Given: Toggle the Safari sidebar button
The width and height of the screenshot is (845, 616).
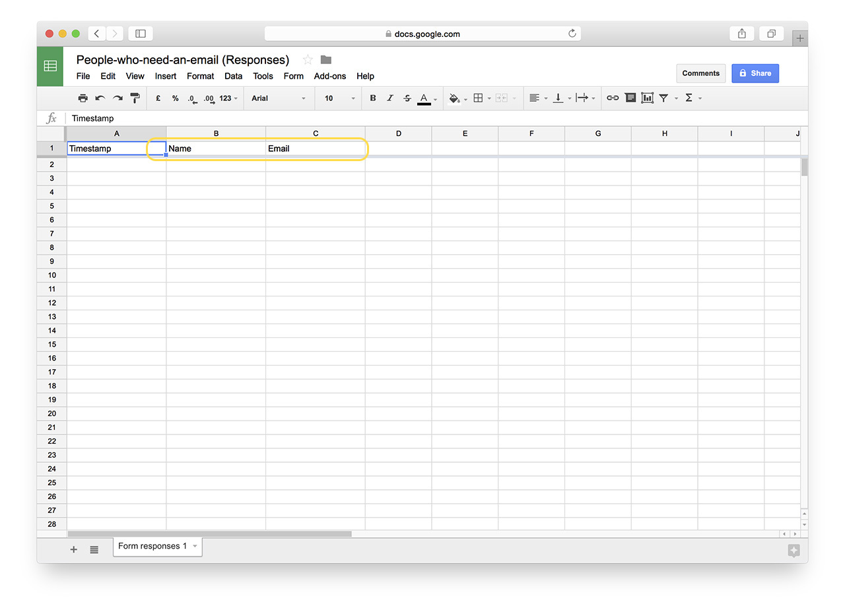Looking at the screenshot, I should pos(141,34).
